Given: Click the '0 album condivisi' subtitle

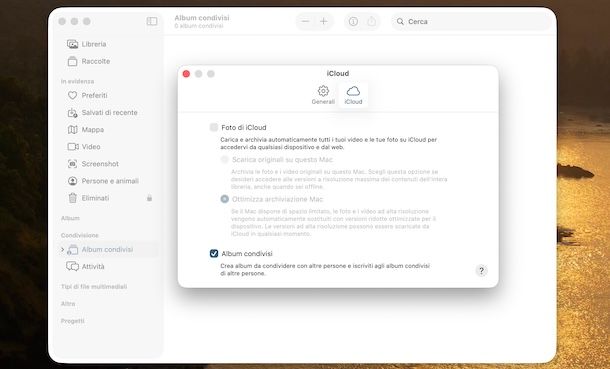Looking at the screenshot, I should coord(199,26).
